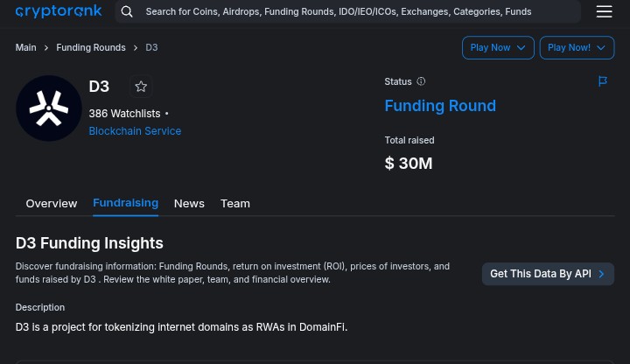Click the D3 breadcrumb text
Screen dimensions: 630x364
(x=151, y=47)
